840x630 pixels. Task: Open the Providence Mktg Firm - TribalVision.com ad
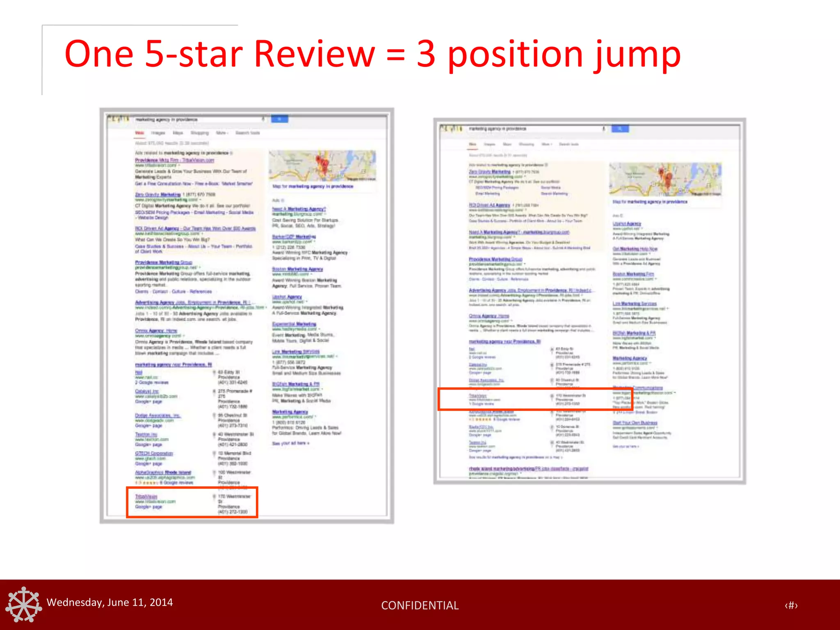(x=175, y=160)
